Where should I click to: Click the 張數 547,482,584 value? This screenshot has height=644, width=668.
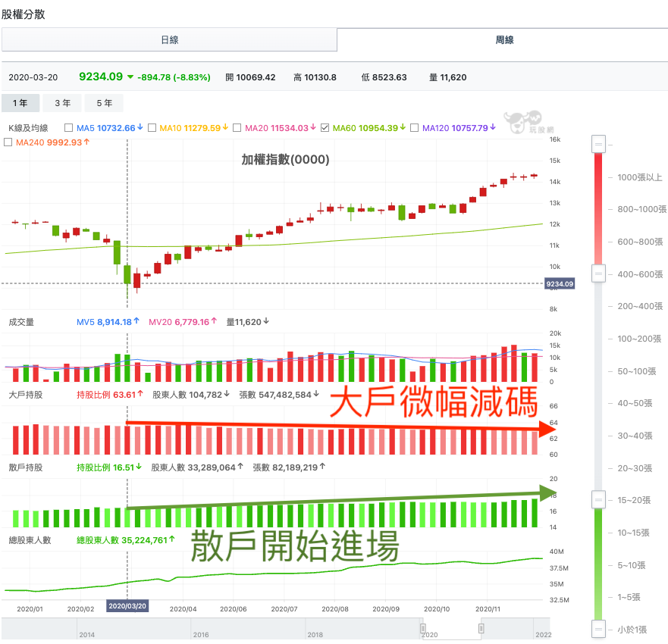tap(279, 395)
